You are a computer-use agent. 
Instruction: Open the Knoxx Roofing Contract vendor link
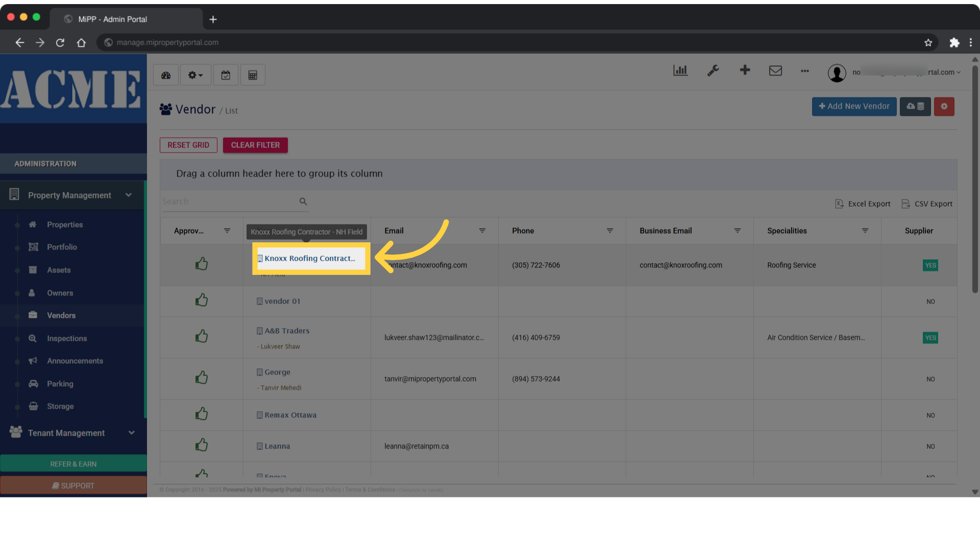pyautogui.click(x=309, y=258)
